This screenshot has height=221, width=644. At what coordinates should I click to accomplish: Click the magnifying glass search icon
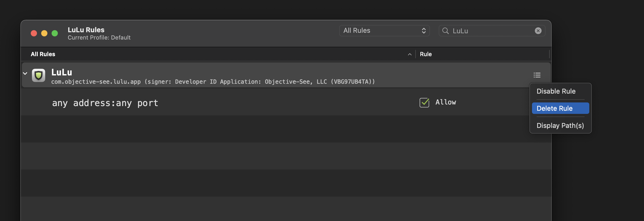coord(445,31)
